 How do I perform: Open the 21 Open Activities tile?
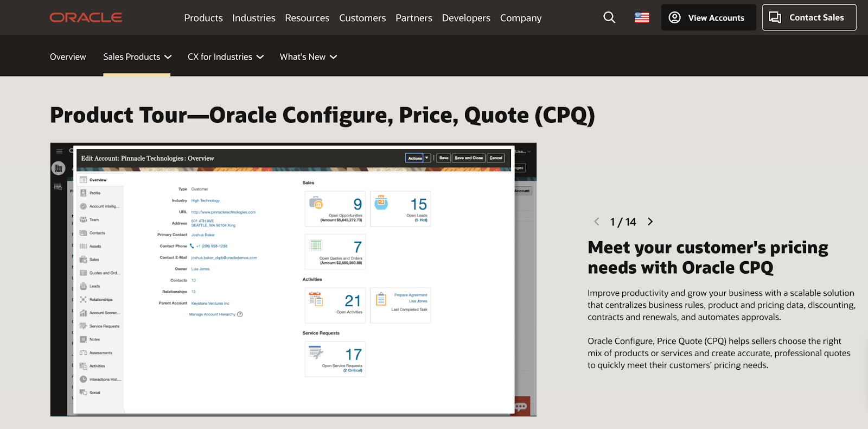(x=335, y=305)
